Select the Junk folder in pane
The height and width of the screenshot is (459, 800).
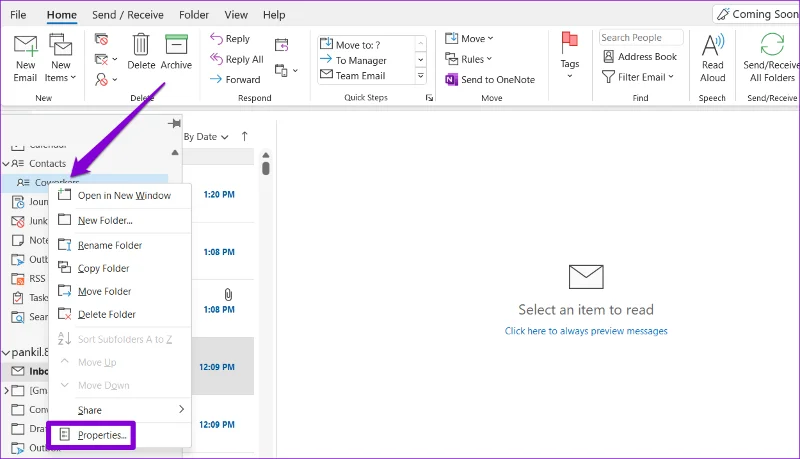pos(29,221)
